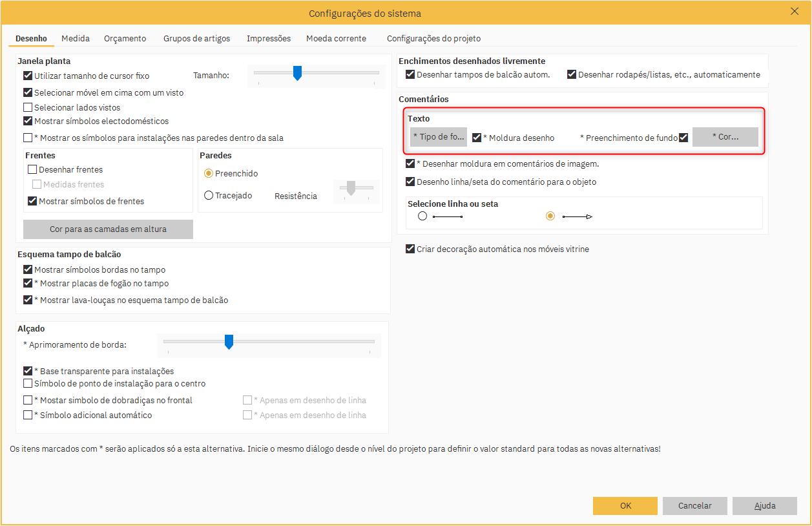
Task: Switch to the Medida tab
Action: click(x=76, y=39)
